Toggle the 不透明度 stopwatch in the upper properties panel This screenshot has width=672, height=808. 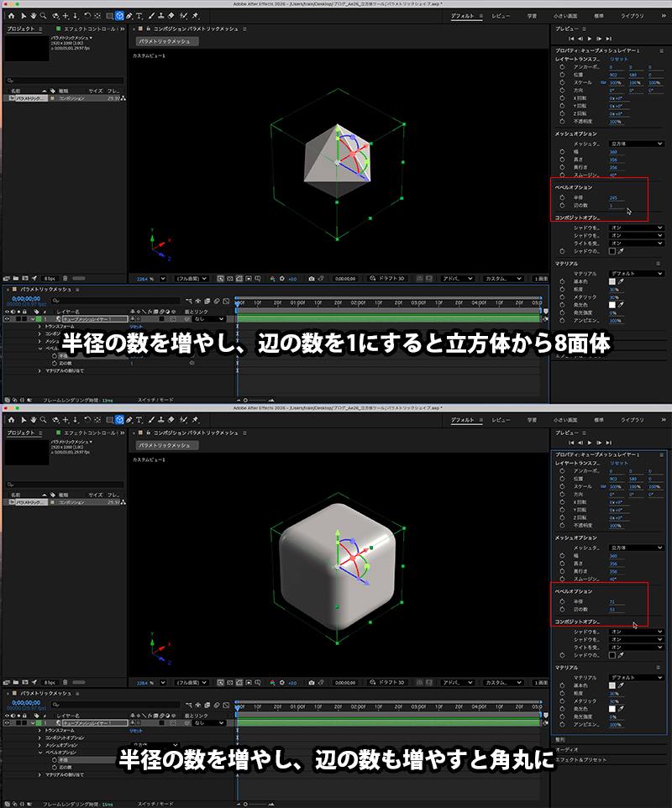tap(562, 121)
